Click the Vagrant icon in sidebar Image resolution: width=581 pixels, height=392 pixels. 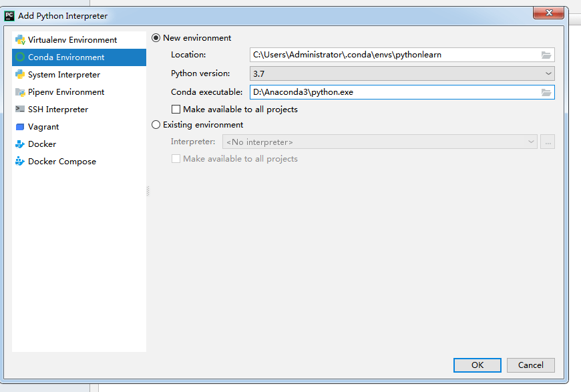20,127
